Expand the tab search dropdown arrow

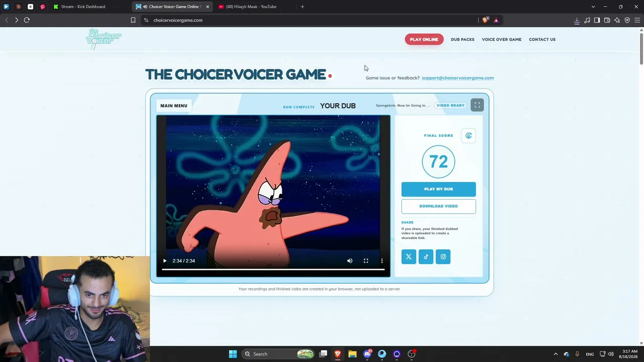pos(593,7)
